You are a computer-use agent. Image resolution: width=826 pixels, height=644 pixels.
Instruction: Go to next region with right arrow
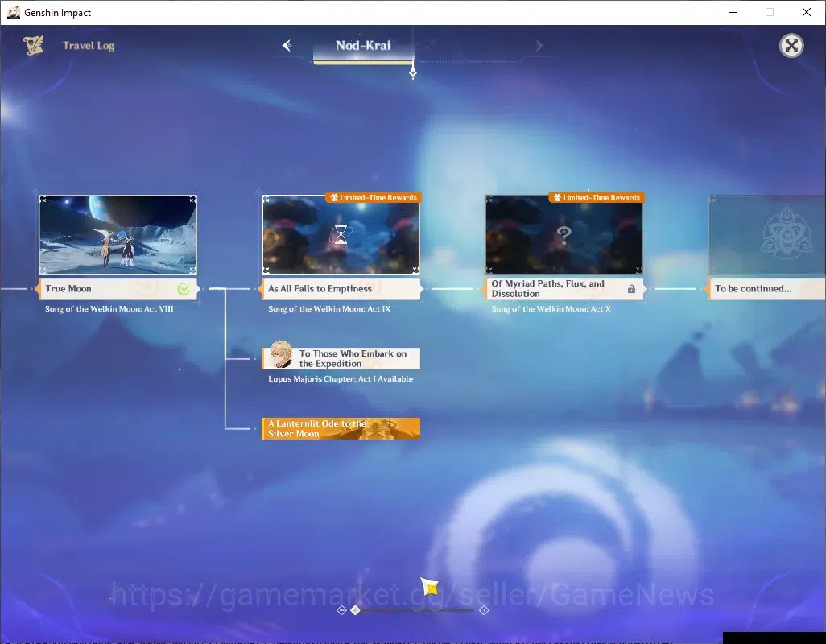539,46
